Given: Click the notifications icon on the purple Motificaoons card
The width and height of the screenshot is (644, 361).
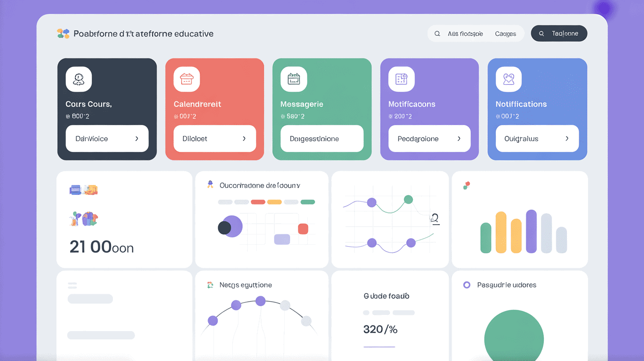Looking at the screenshot, I should coord(401,79).
